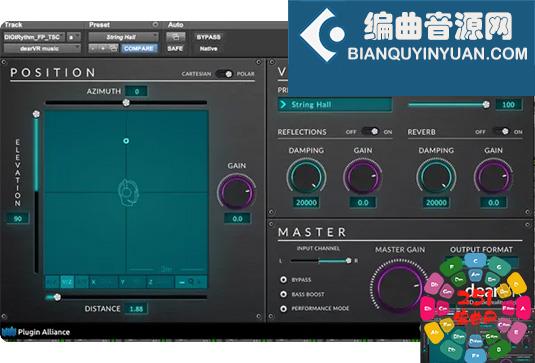Toggle the Reverb OFF/ON switch
535x363 pixels.
tap(501, 131)
